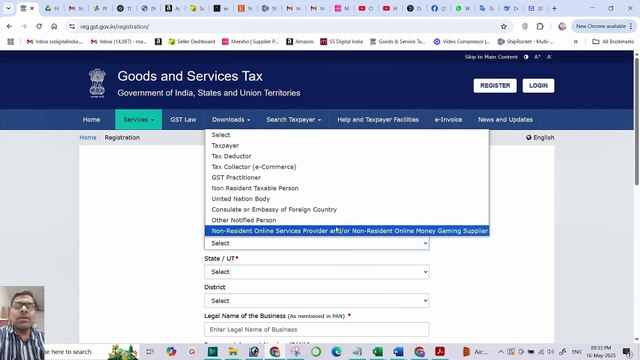Toggle the high contrast icon
Viewport: 640px width, 360px height.
[x=526, y=57]
